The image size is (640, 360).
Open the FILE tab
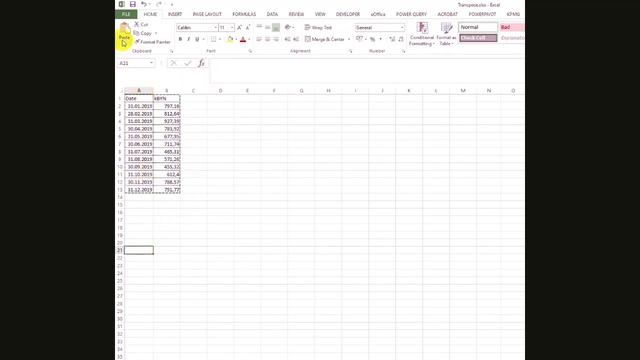tap(126, 14)
